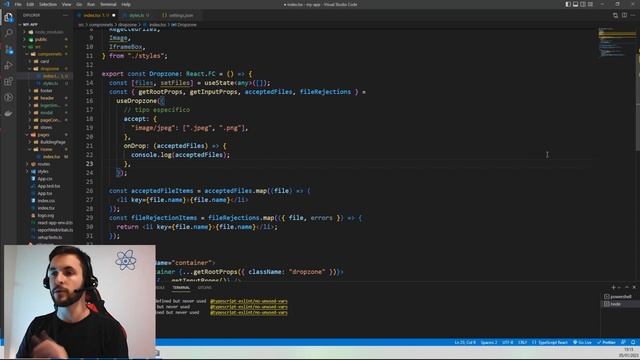The width and height of the screenshot is (640, 360).
Task: Toggle bottom panel layout icon in title bar
Action: coord(575,4)
